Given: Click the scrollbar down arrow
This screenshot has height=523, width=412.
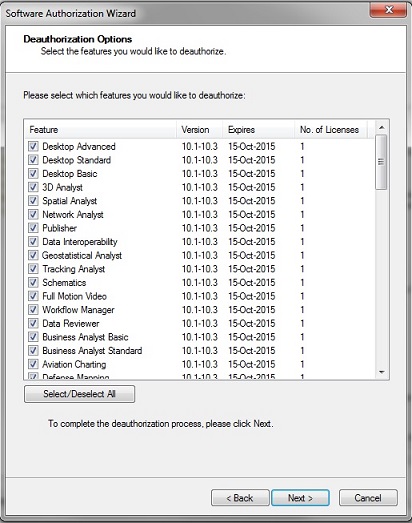Looking at the screenshot, I should (x=382, y=372).
